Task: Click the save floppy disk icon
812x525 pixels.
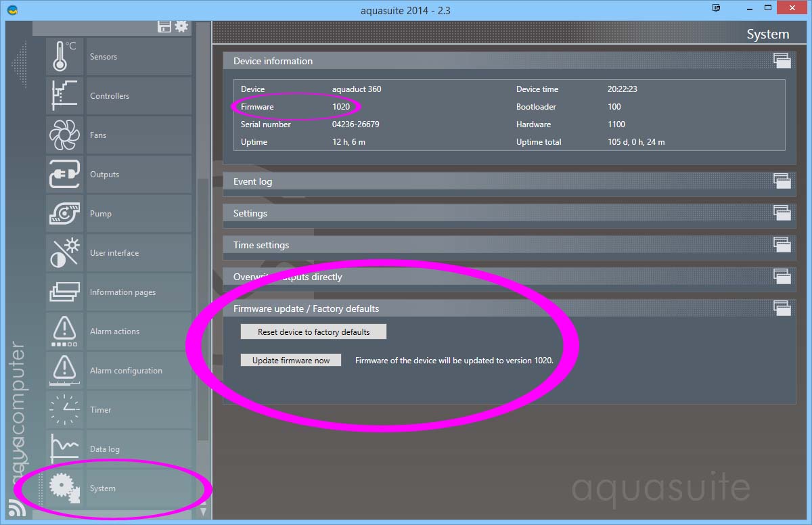Action: 164,26
